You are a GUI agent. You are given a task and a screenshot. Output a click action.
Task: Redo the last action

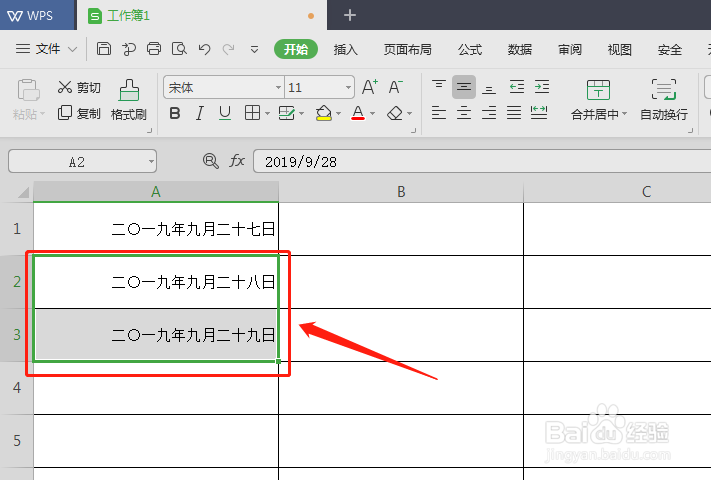229,49
